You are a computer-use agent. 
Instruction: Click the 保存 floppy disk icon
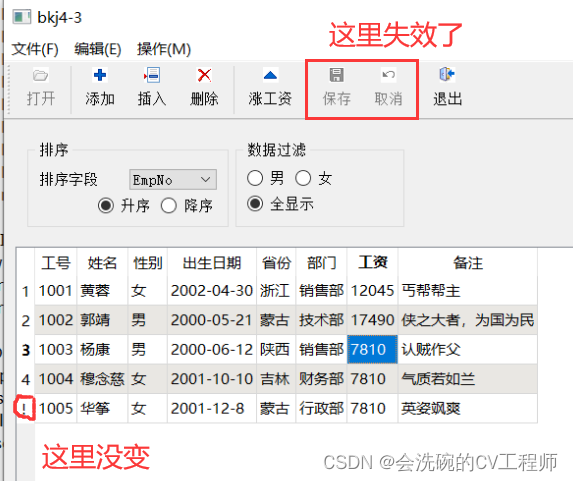click(x=337, y=75)
